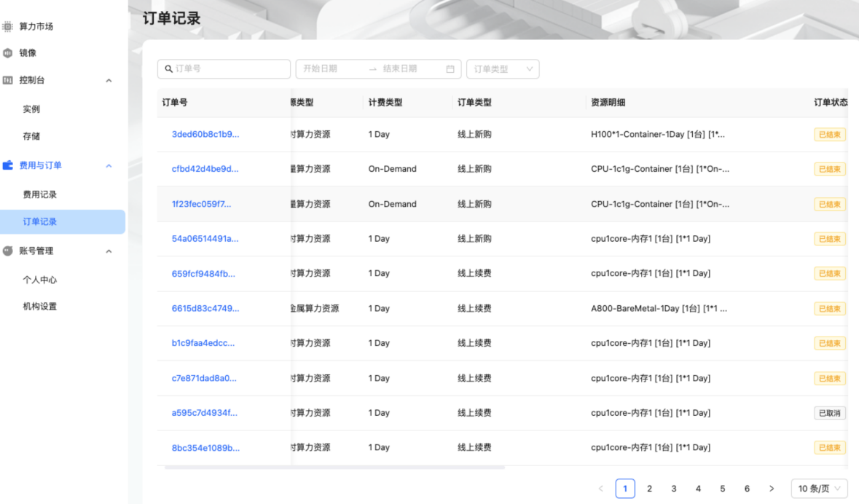859x504 pixels.
Task: Jump to page 6 in pagination
Action: tap(747, 489)
